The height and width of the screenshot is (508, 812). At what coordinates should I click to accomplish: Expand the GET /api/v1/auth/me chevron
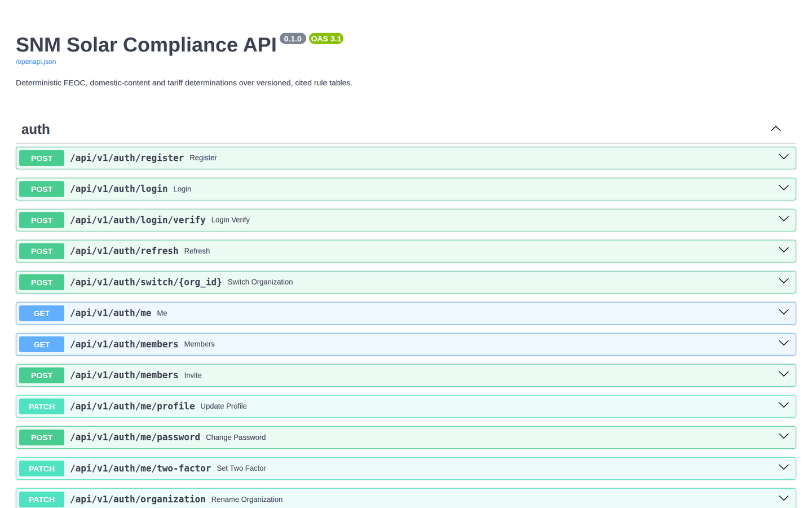coord(784,312)
